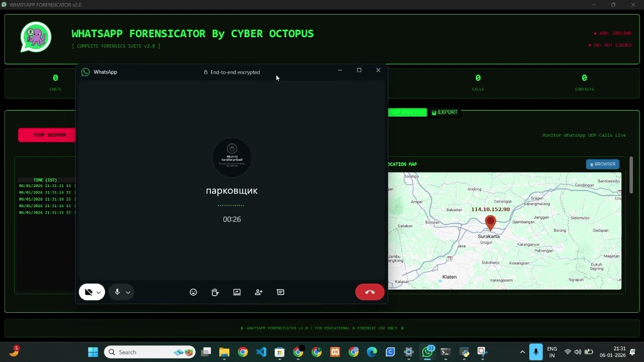This screenshot has width=644, height=362.
Task: Click the Cyber Octopus logo
Action: 36,37
